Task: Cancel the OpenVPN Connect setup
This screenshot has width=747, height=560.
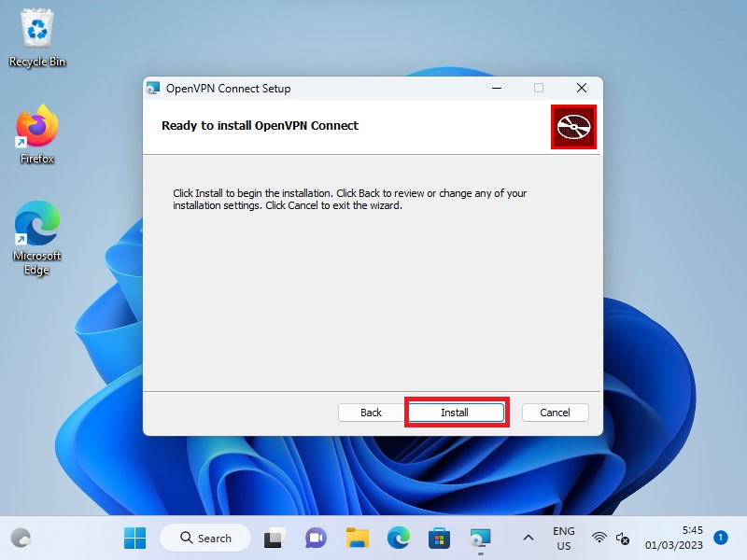Action: pyautogui.click(x=555, y=413)
